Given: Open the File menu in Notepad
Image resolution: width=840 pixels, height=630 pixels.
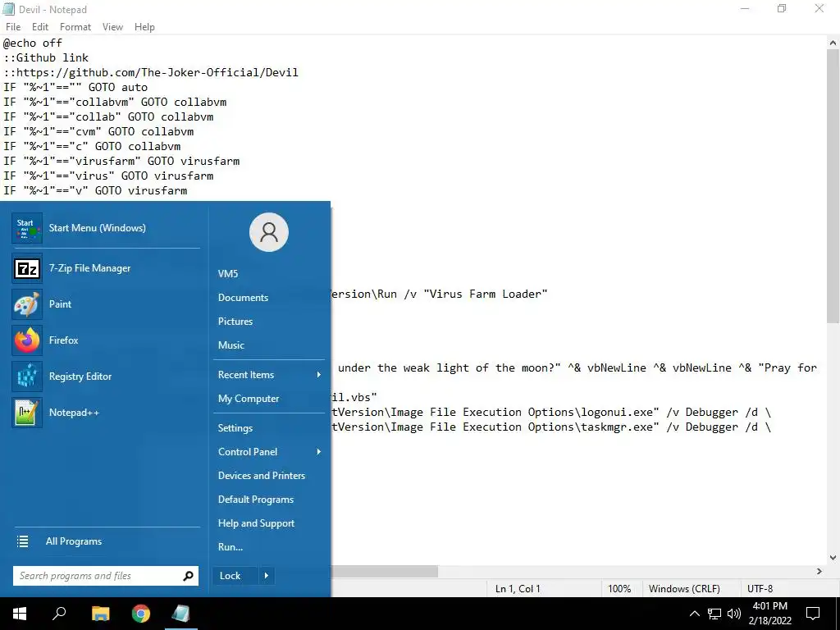Looking at the screenshot, I should coord(13,27).
